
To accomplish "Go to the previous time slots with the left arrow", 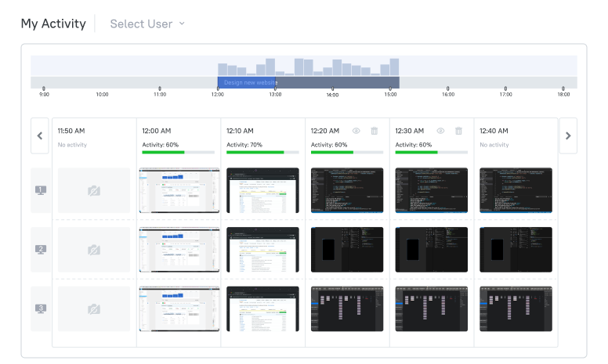I will [x=40, y=136].
